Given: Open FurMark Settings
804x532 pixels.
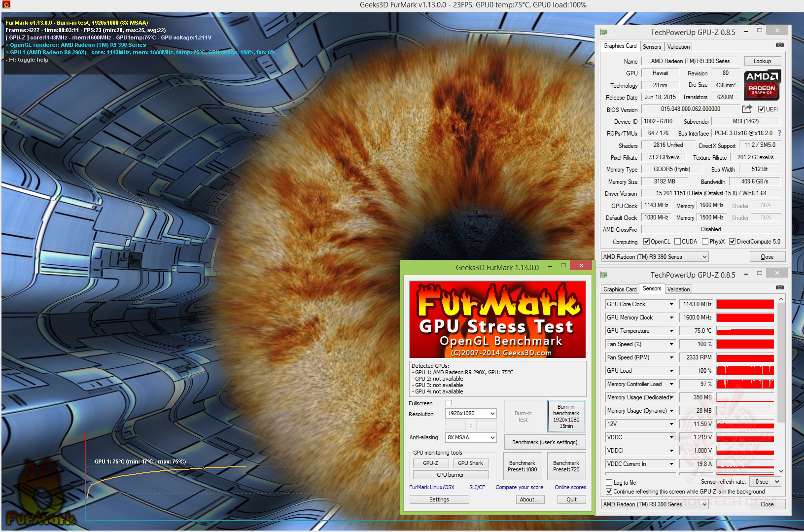Looking at the screenshot, I should pos(439,499).
